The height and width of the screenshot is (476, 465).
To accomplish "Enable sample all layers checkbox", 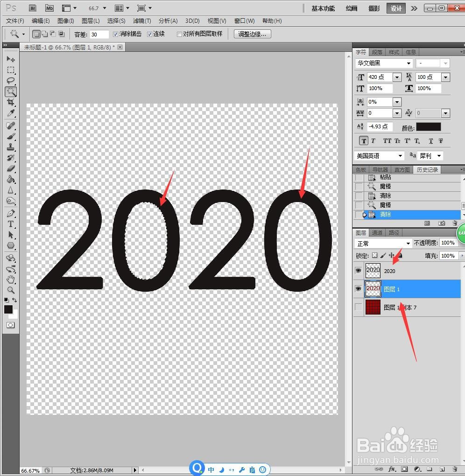I will tap(179, 34).
